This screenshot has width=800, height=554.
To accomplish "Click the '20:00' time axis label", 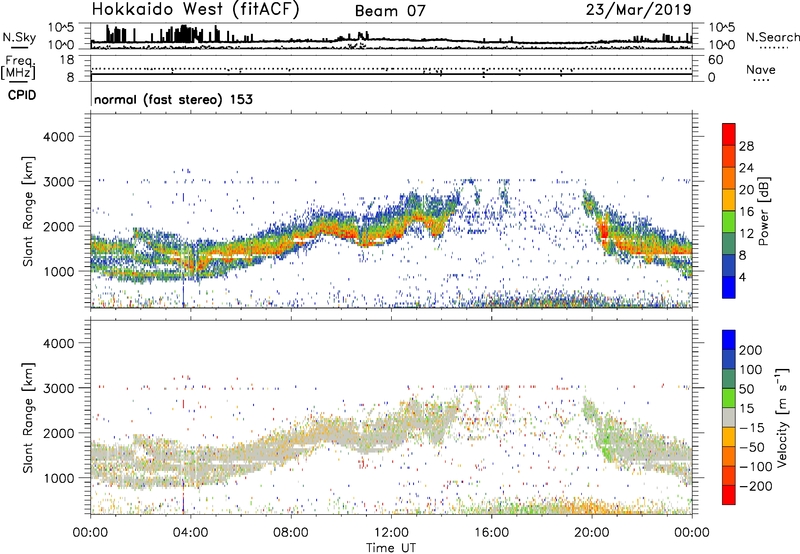I will [x=591, y=533].
